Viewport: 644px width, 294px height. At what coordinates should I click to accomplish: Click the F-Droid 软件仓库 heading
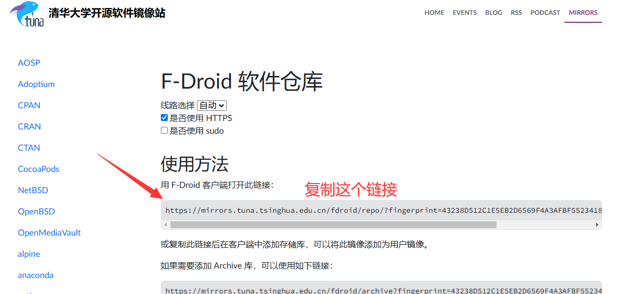(242, 82)
